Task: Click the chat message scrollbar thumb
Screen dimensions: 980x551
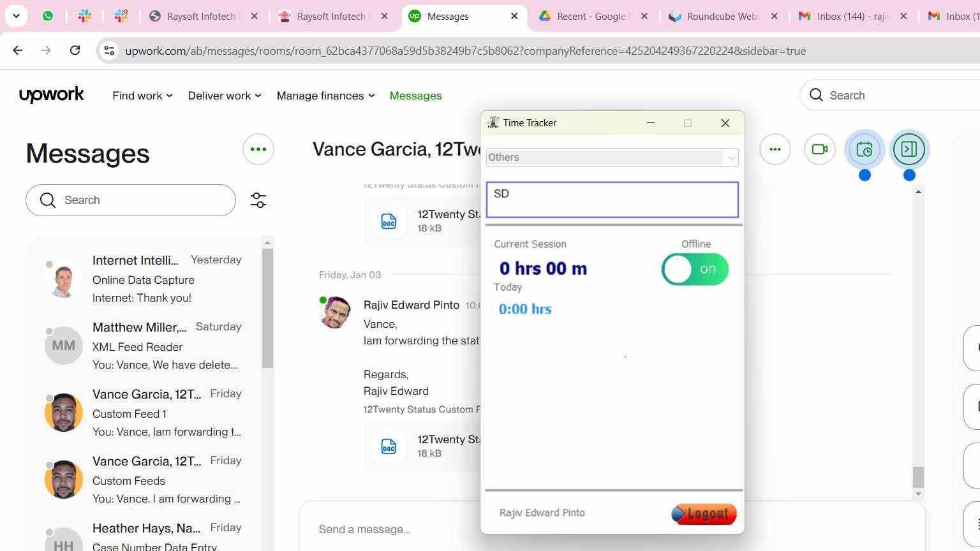Action: [918, 477]
